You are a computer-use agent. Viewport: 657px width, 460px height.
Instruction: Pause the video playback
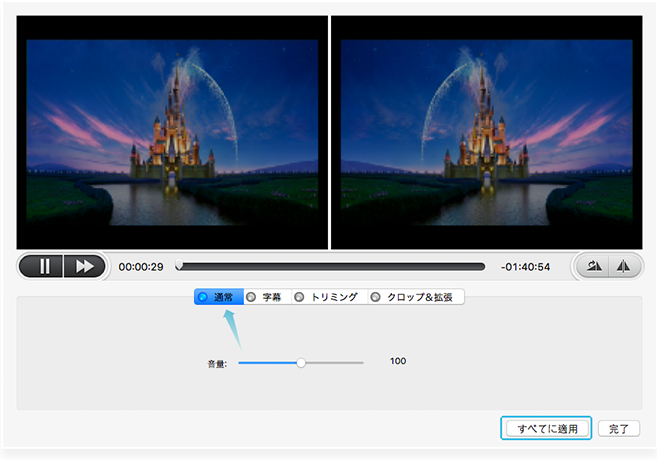[41, 266]
